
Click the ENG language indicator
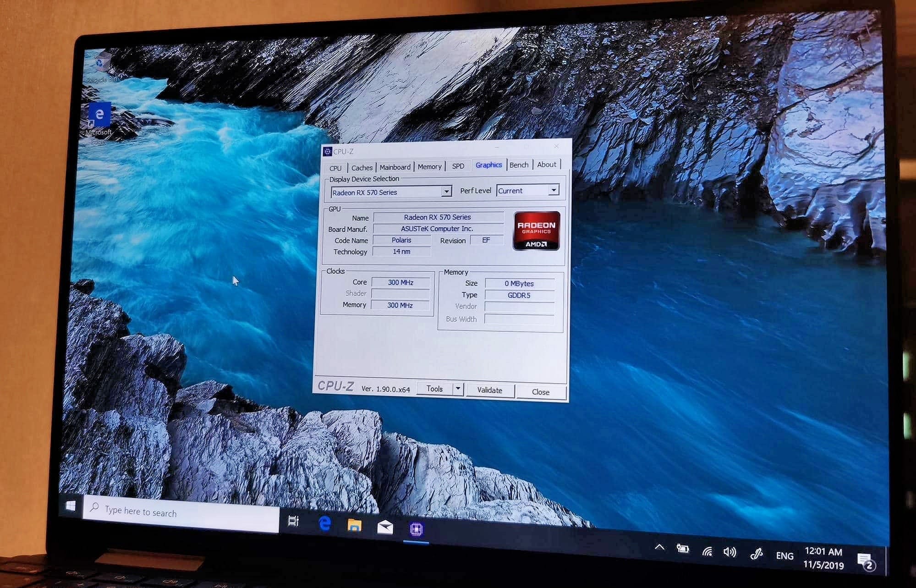(x=784, y=556)
